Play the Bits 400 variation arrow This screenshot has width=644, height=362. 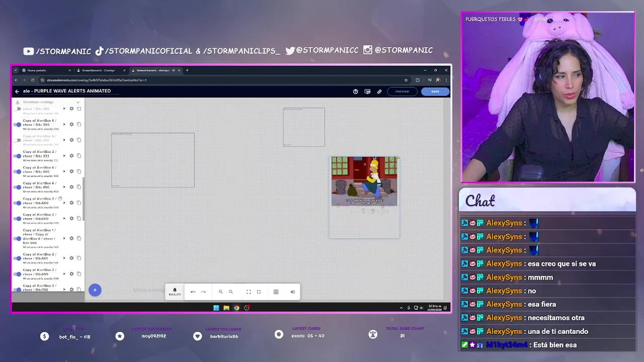(x=64, y=171)
